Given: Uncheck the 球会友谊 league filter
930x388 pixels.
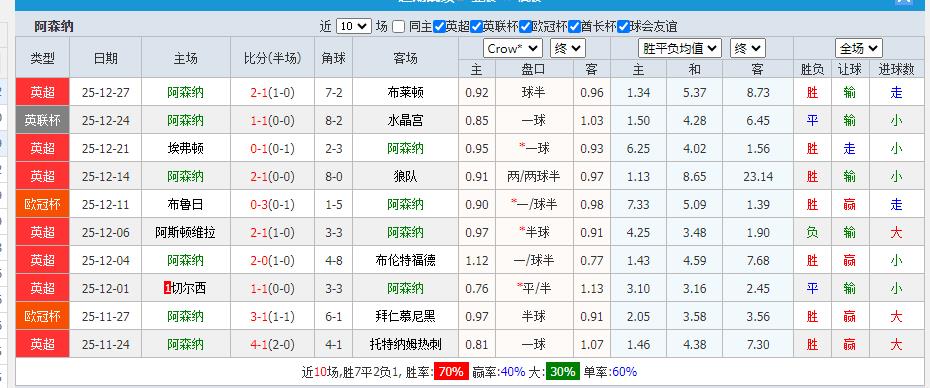Looking at the screenshot, I should [623, 26].
